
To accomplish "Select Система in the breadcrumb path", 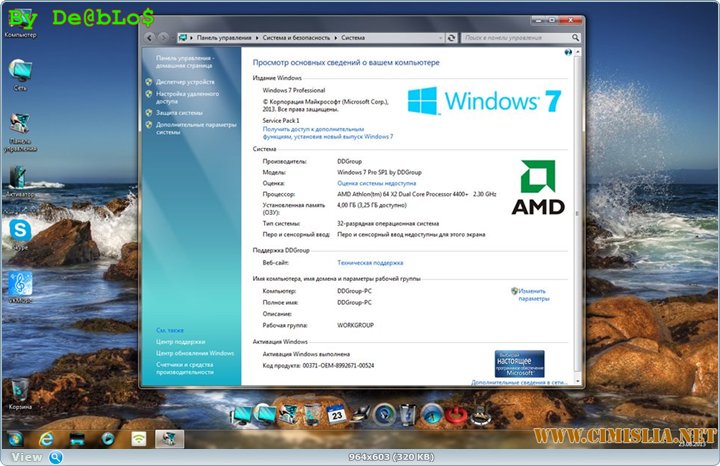I will click(353, 37).
